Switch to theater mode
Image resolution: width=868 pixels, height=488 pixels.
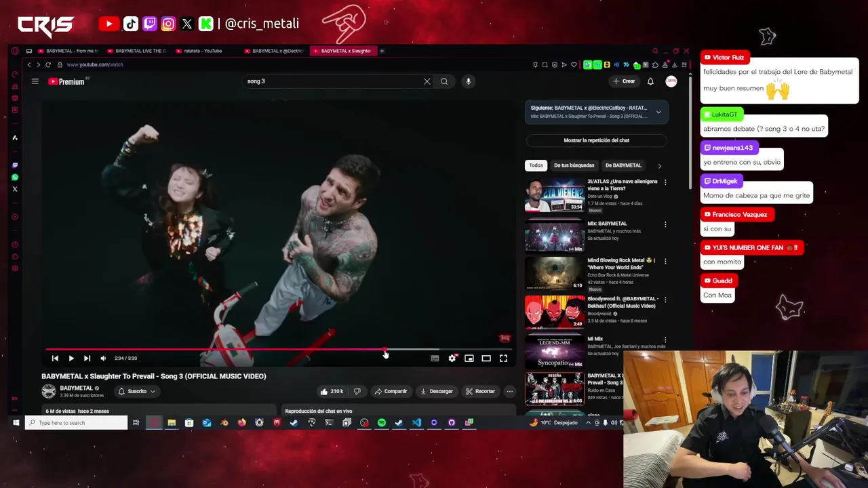[486, 359]
